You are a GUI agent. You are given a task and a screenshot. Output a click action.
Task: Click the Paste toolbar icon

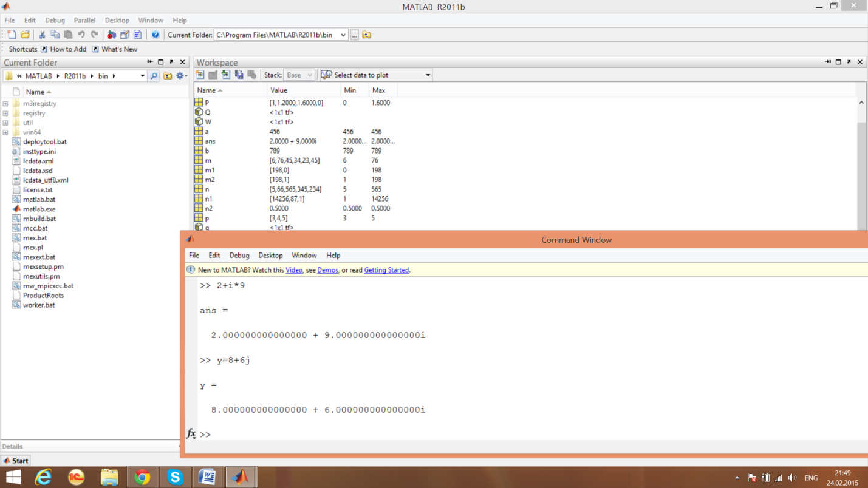click(67, 35)
